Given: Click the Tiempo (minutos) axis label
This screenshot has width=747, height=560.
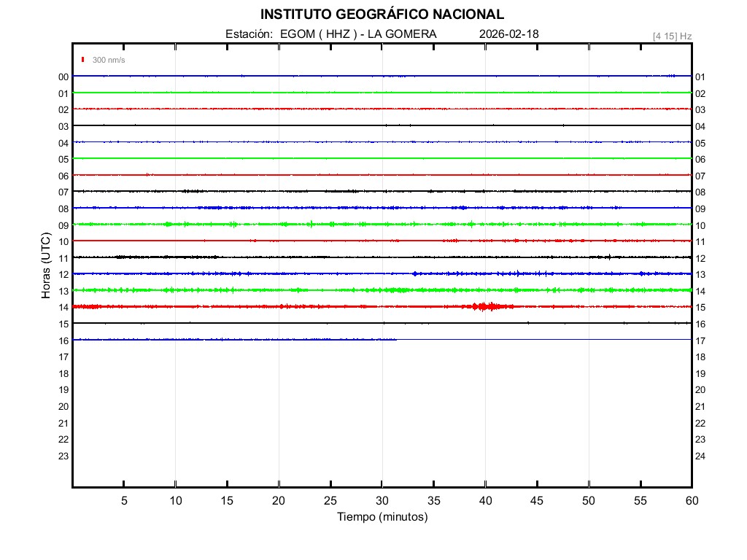Looking at the screenshot, I should (x=382, y=517).
